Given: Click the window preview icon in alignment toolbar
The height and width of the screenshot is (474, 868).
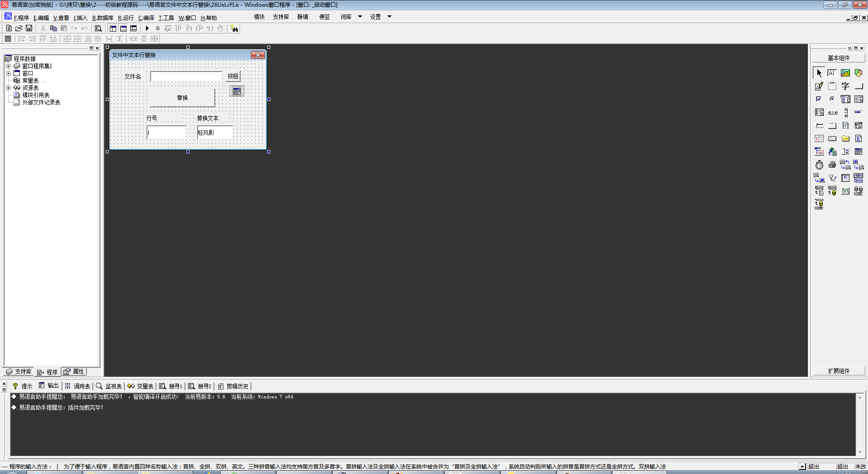Looking at the screenshot, I should click(x=8, y=39).
